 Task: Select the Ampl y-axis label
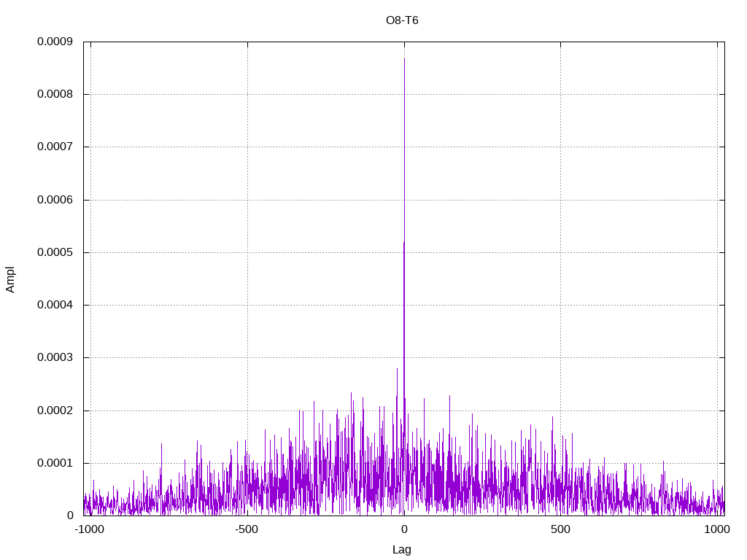(10, 279)
